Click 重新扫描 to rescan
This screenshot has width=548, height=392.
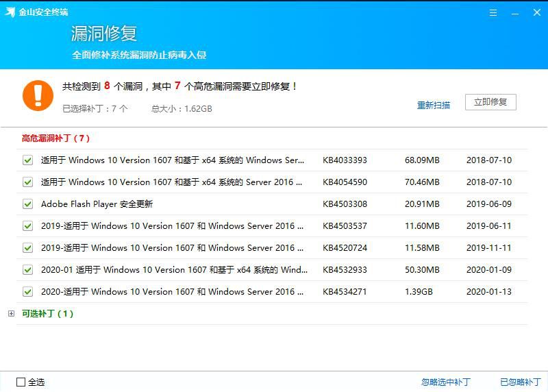pos(434,105)
